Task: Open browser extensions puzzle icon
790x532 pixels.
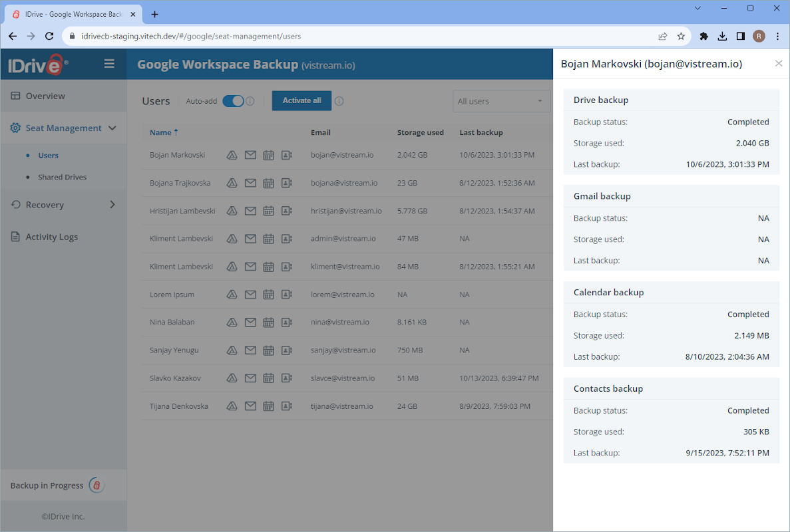Action: pos(704,36)
